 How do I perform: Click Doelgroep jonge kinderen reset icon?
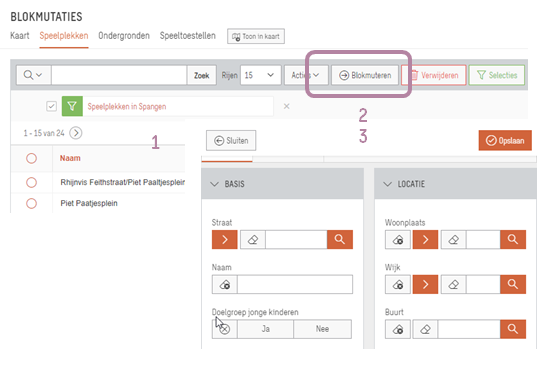(225, 329)
